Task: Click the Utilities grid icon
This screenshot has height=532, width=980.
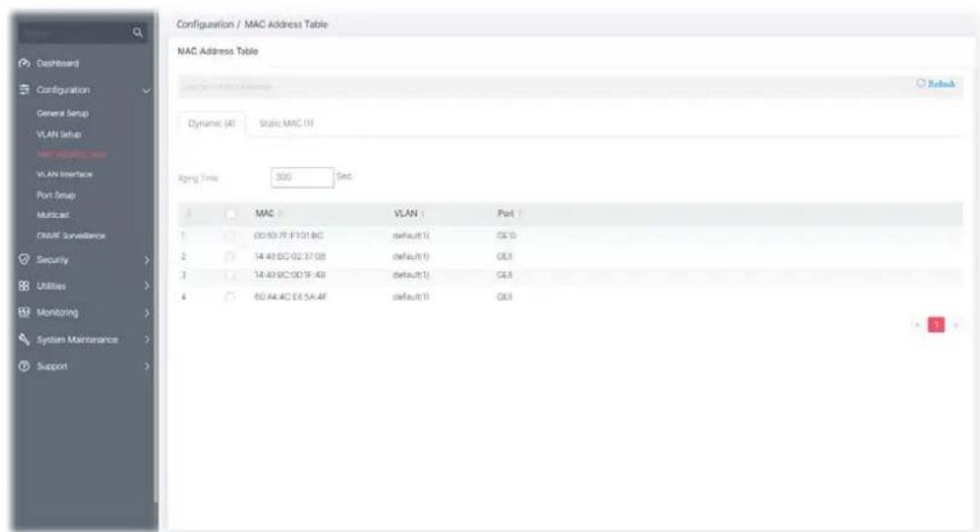Action: 25,286
